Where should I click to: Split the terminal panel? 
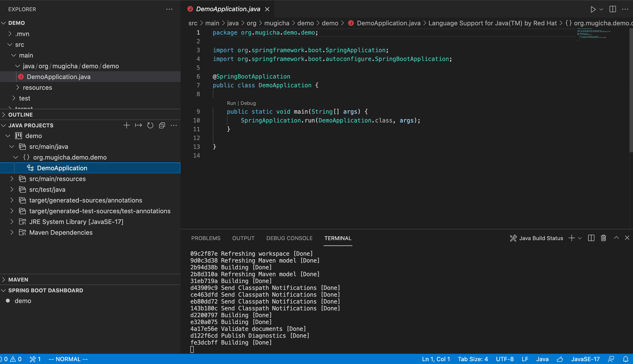point(591,238)
